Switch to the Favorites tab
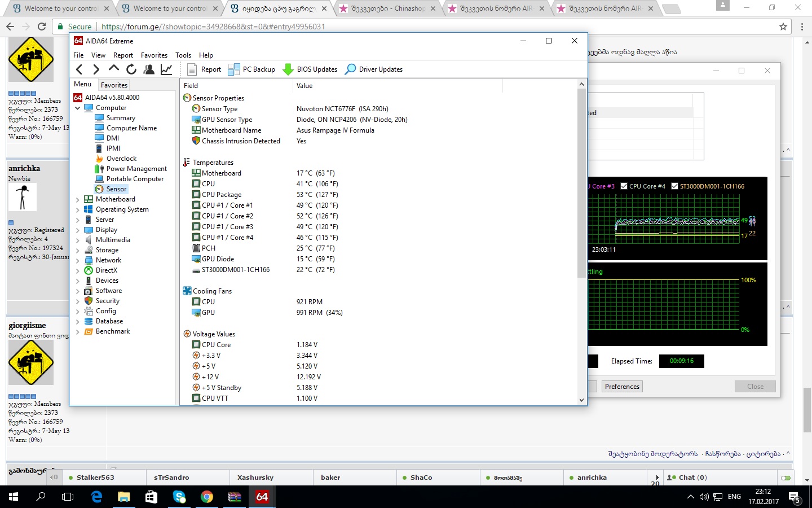812x508 pixels. [114, 85]
